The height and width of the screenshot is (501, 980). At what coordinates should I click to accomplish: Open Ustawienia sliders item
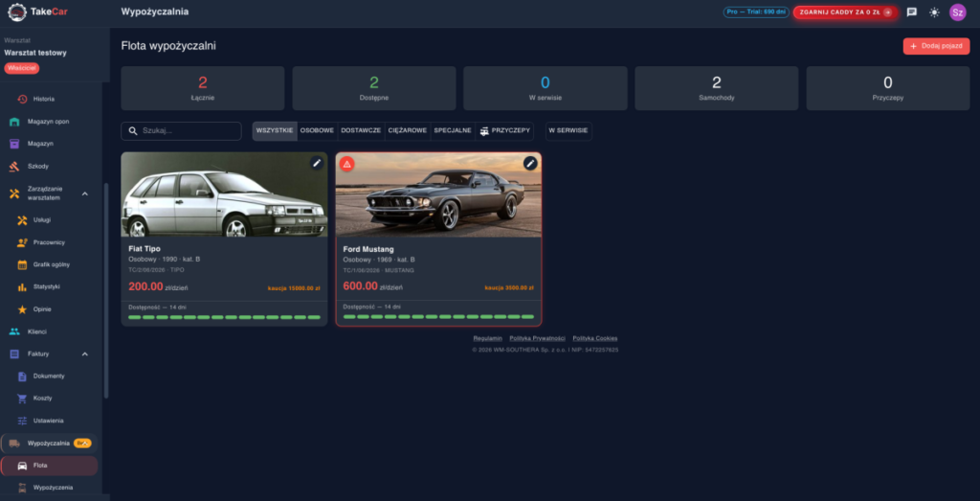click(x=50, y=421)
